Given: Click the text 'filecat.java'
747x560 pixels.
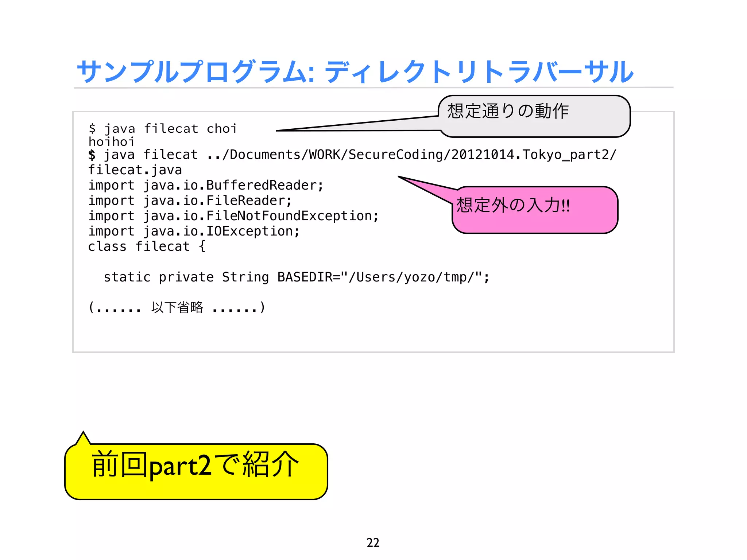Looking at the screenshot, I should point(135,170).
